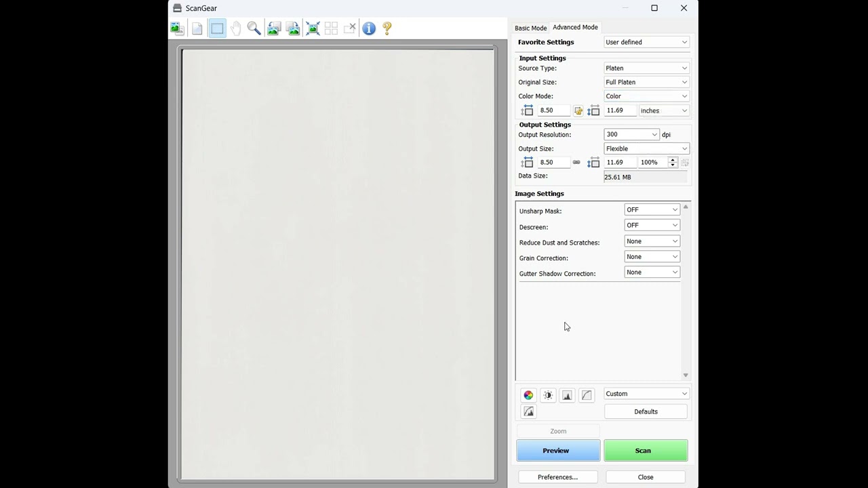Click the input width field in Input Settings
Screen dimensions: 868x488
tap(553, 110)
